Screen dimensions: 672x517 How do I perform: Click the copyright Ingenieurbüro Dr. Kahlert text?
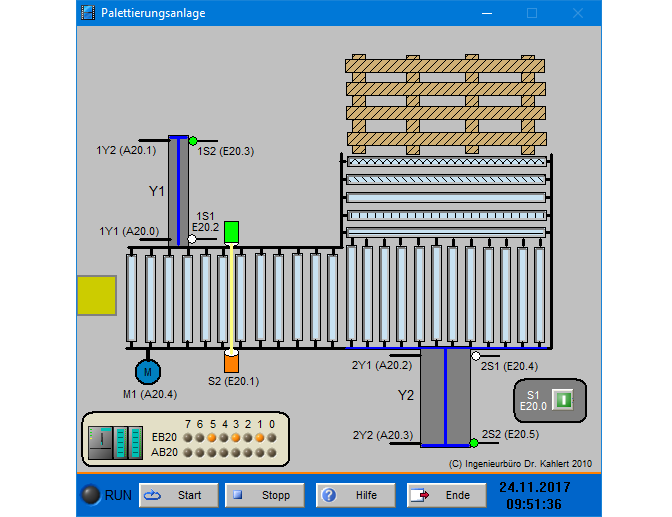pyautogui.click(x=520, y=464)
